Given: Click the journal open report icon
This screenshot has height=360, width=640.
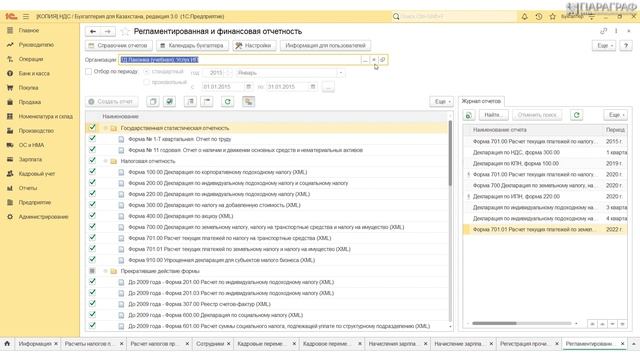Looking at the screenshot, I should [469, 115].
